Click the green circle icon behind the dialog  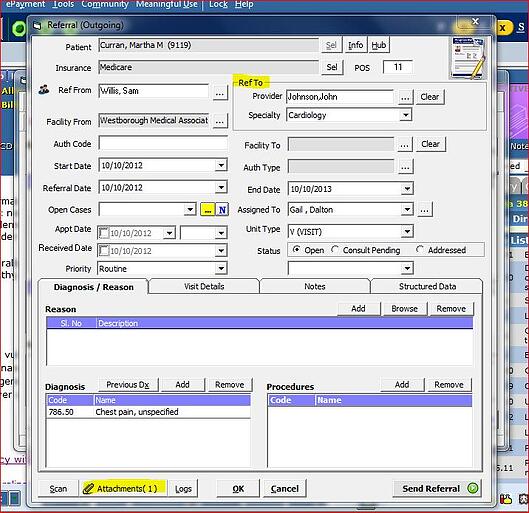coord(19,28)
